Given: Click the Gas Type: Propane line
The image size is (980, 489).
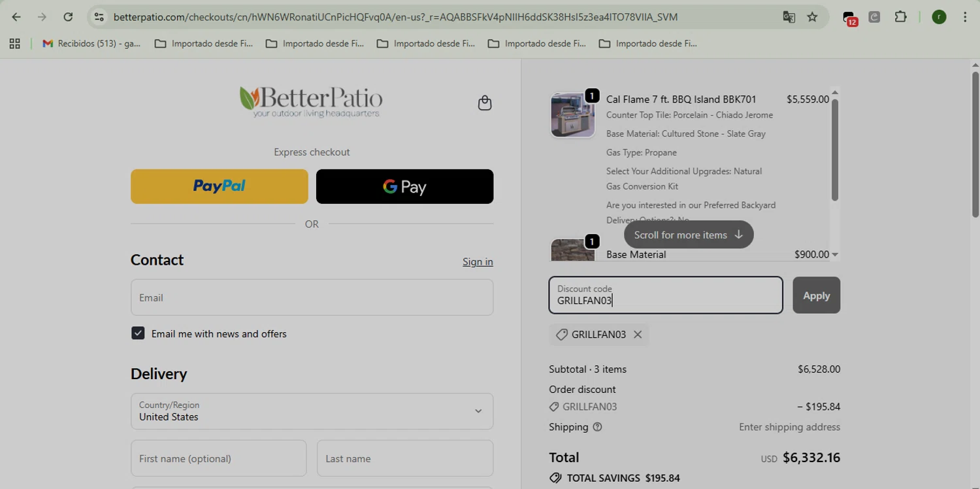Looking at the screenshot, I should click(x=642, y=152).
